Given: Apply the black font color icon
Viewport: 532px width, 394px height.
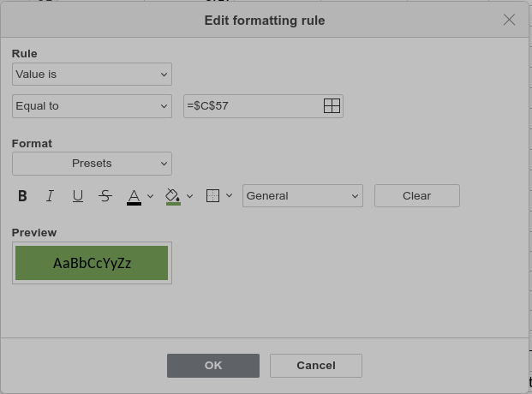Looking at the screenshot, I should click(x=134, y=196).
